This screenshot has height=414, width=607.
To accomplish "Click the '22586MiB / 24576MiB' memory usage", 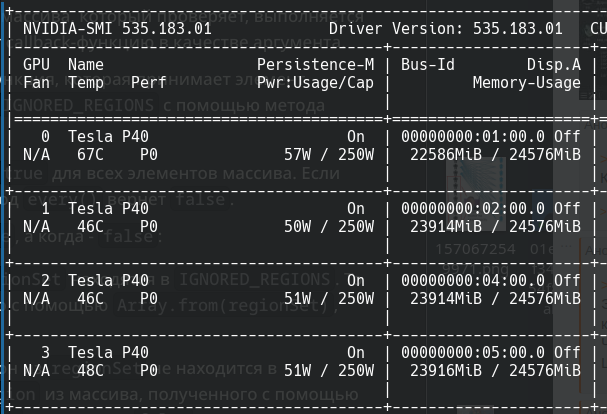I will (x=496, y=155).
